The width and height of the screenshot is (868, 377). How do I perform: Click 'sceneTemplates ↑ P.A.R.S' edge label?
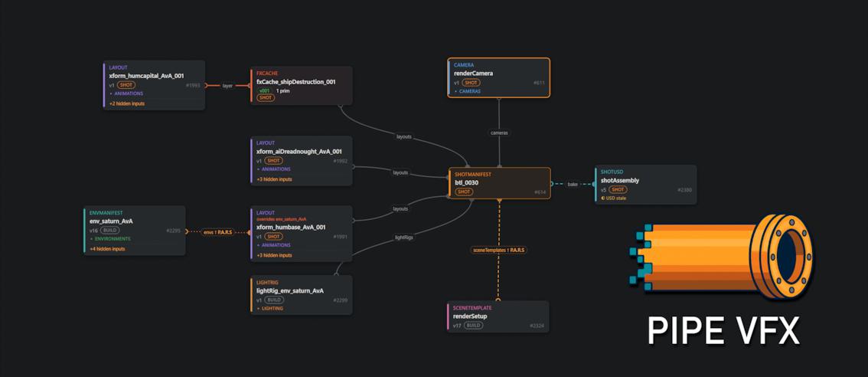coord(499,250)
